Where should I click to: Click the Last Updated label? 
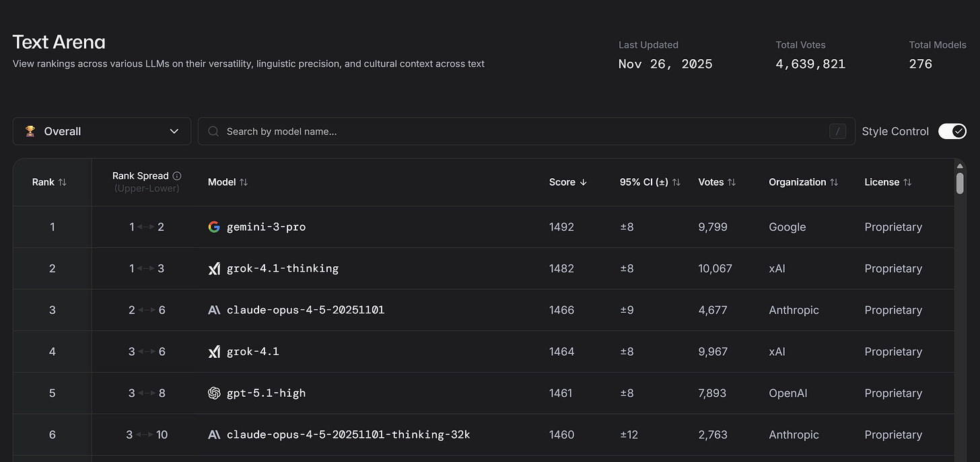(648, 45)
